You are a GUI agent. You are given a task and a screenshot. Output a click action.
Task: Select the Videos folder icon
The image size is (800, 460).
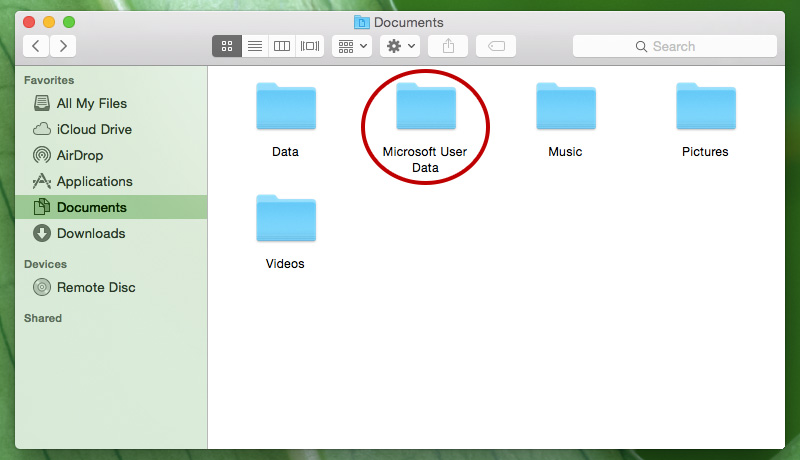(x=286, y=218)
